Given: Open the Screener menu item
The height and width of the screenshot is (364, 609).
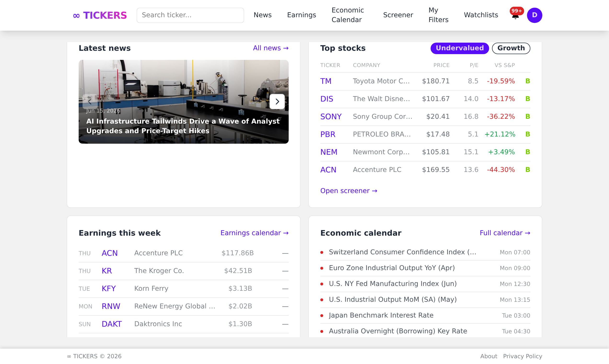Looking at the screenshot, I should (398, 15).
